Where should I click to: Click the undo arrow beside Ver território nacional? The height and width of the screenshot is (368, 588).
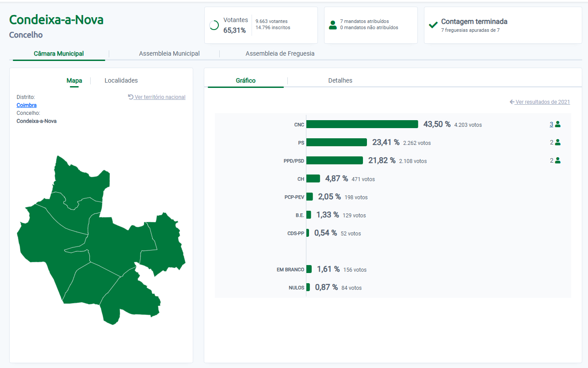[x=130, y=97]
